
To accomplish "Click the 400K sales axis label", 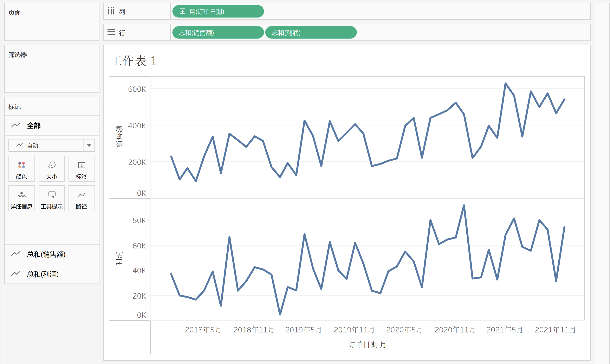I will coord(137,126).
